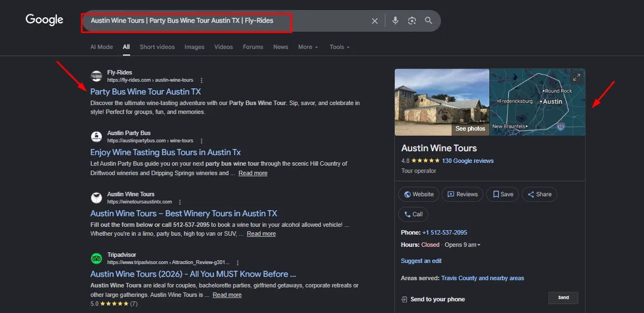This screenshot has width=644, height=313.
Task: Save Austin Wine Tours with Save button
Action: pos(502,194)
